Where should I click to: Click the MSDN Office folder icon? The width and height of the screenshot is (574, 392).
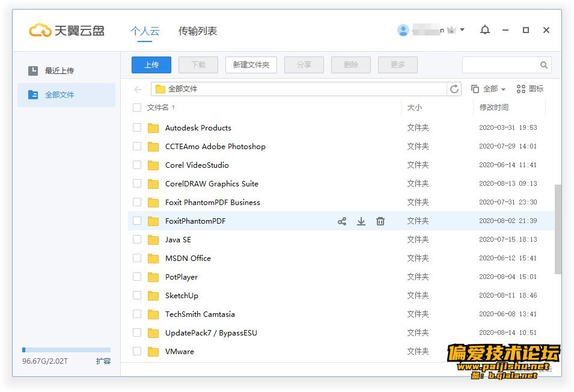pyautogui.click(x=153, y=259)
